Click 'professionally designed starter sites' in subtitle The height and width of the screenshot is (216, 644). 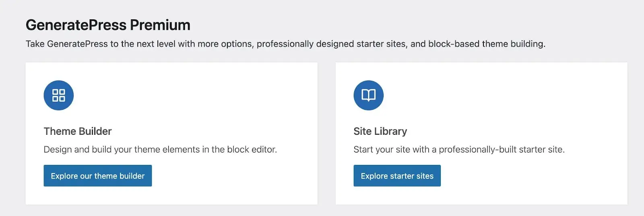tap(331, 44)
